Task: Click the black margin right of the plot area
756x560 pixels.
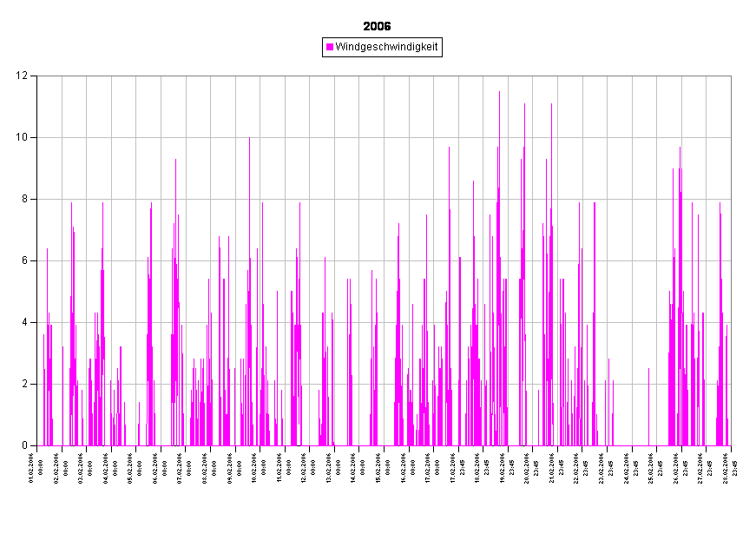Action: click(x=744, y=260)
